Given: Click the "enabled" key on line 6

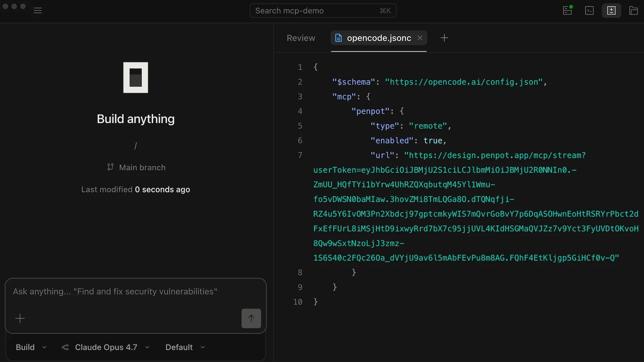Looking at the screenshot, I should pos(392,141).
